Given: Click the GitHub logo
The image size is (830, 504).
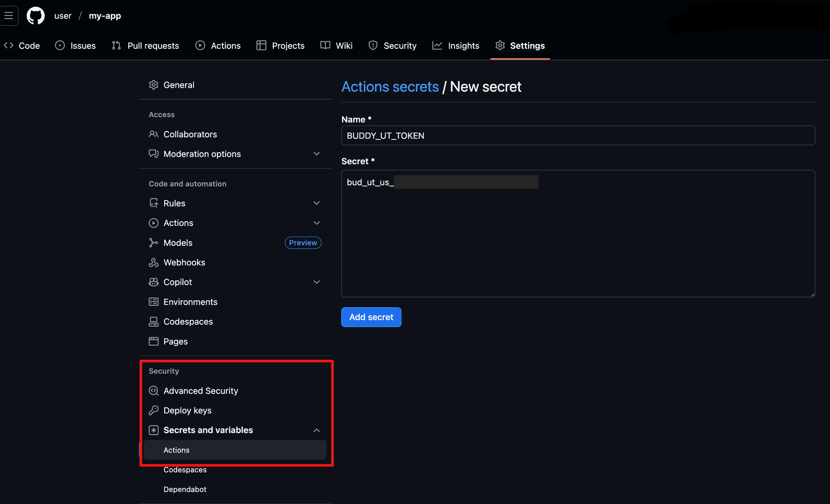Looking at the screenshot, I should (35, 16).
